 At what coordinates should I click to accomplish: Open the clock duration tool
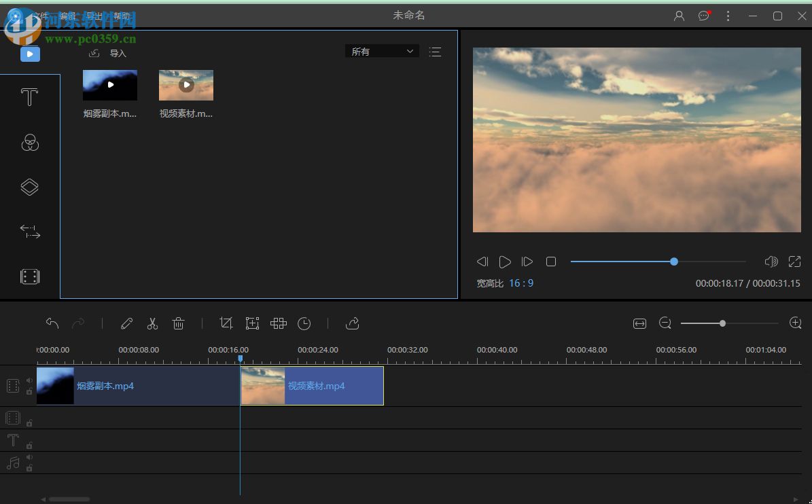pyautogui.click(x=304, y=324)
